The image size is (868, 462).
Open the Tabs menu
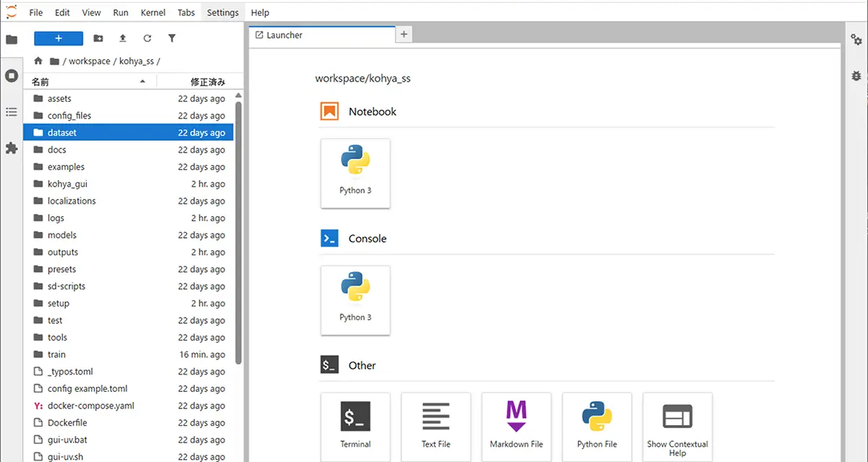186,12
